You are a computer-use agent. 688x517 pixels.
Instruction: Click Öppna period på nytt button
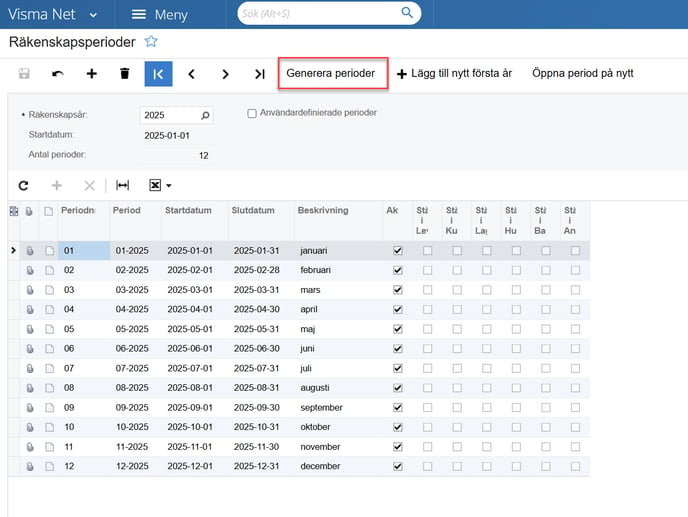(x=582, y=74)
